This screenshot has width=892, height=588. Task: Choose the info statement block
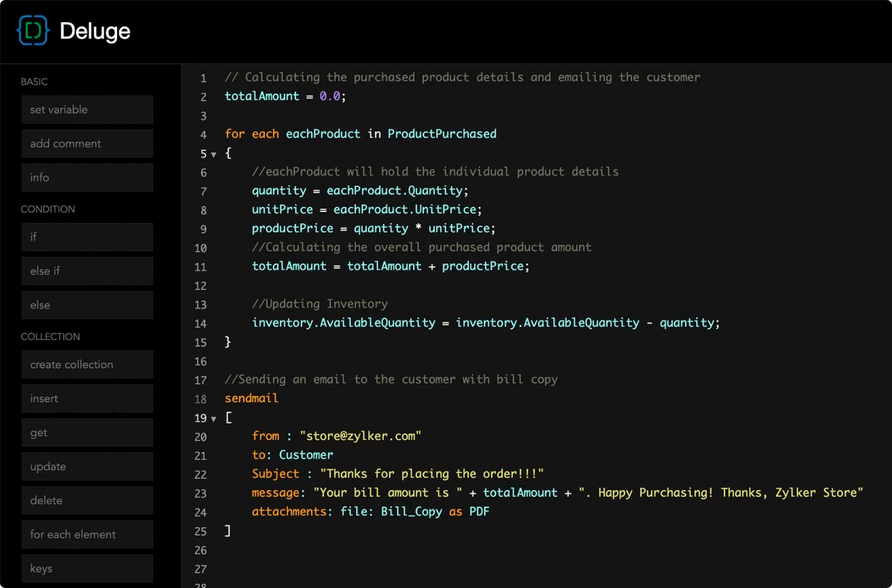tap(87, 177)
